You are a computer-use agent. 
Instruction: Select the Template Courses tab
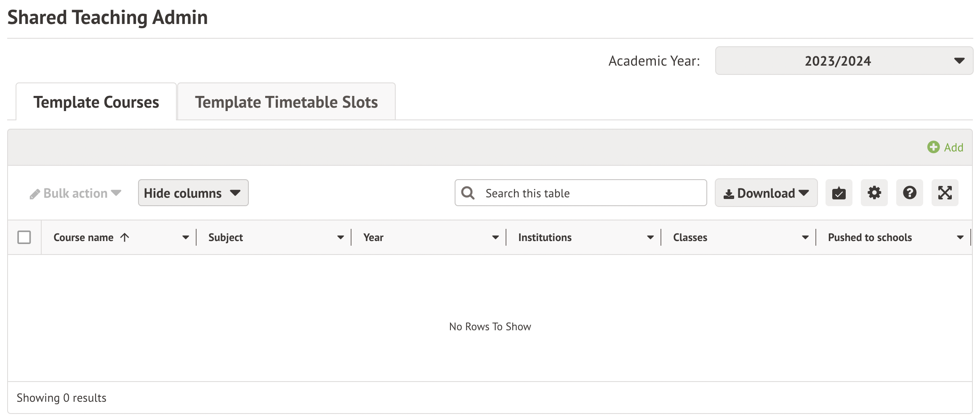[96, 102]
